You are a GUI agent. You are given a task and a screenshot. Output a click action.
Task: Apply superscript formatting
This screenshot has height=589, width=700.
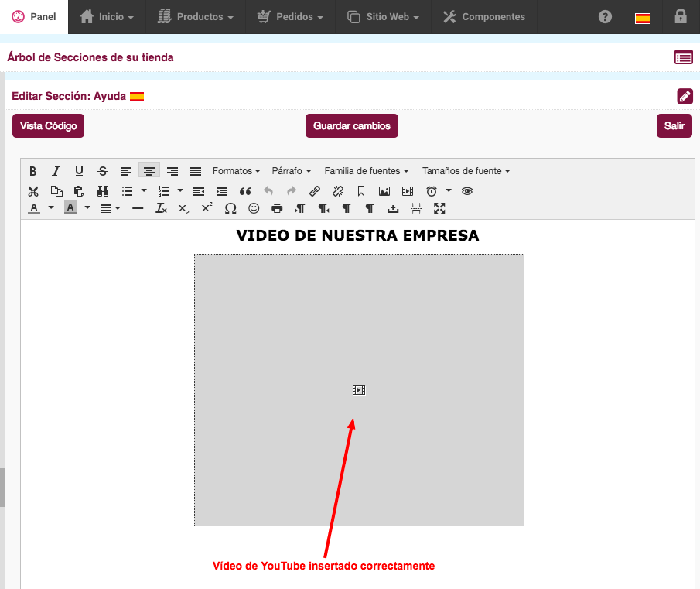[x=207, y=208]
